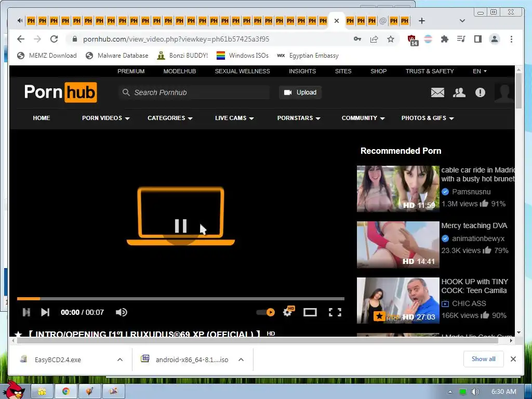Open the notifications exclamation icon
Viewport: 532px width, 399px height.
(x=480, y=92)
